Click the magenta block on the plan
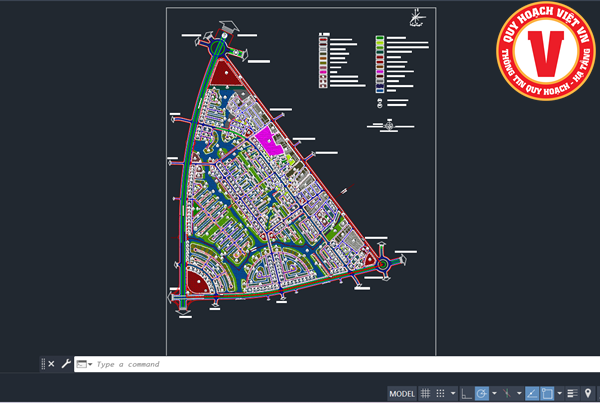600x403 pixels. (267, 139)
